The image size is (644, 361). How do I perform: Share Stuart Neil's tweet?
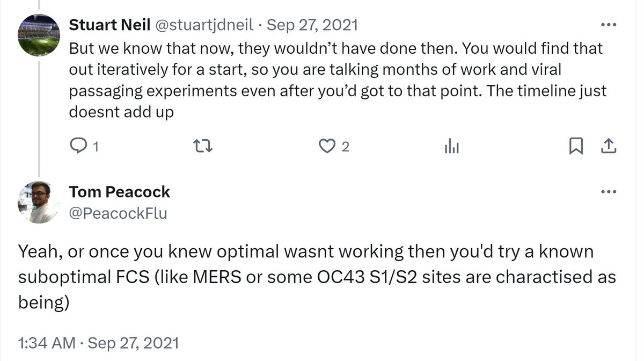coord(609,146)
